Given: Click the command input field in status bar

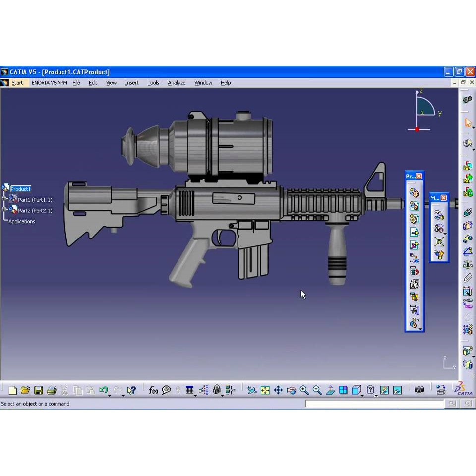Looking at the screenshot, I should coord(374,404).
